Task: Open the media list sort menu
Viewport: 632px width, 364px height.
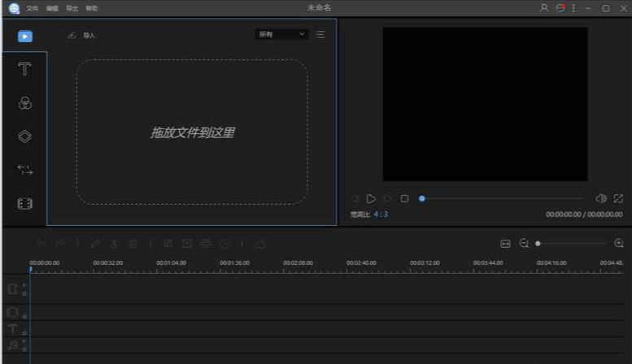Action: (320, 34)
